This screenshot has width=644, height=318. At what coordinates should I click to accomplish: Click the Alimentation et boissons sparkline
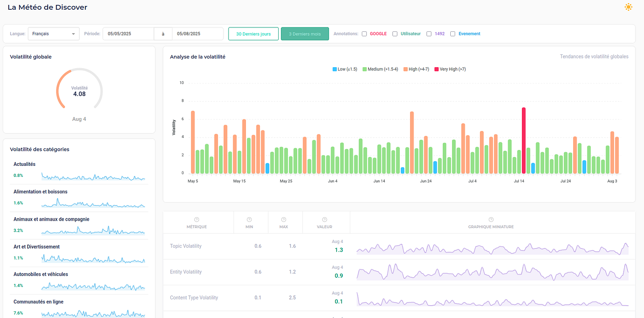(x=93, y=203)
